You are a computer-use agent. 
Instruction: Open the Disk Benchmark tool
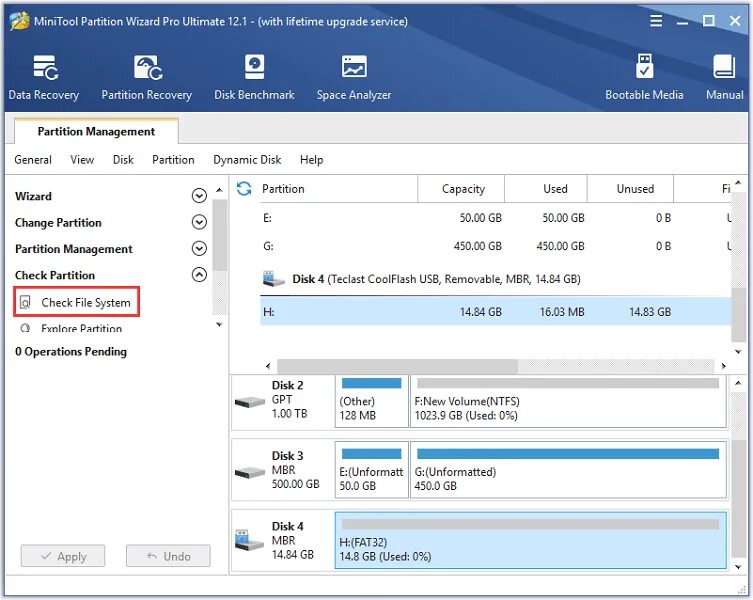click(254, 77)
